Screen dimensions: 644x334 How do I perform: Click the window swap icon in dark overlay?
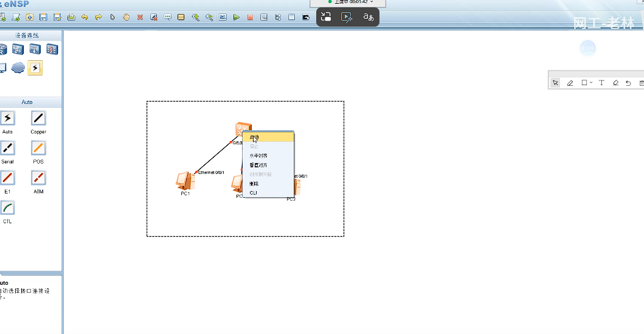coord(326,17)
